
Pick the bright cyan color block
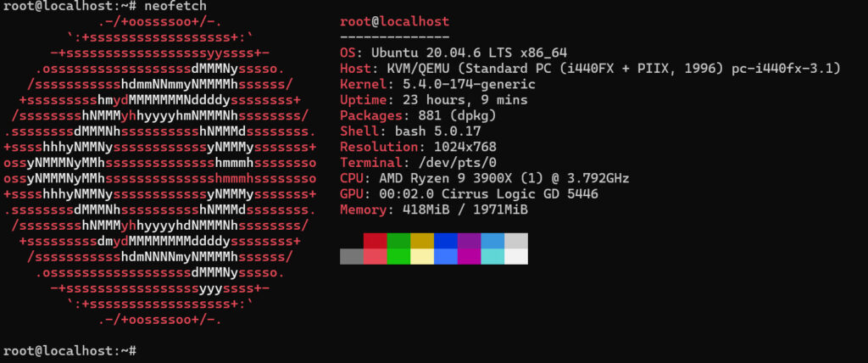pyautogui.click(x=492, y=256)
